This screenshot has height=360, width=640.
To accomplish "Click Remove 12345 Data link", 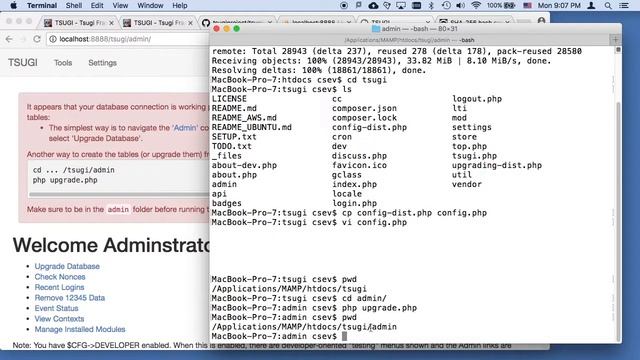I will click(x=70, y=298).
